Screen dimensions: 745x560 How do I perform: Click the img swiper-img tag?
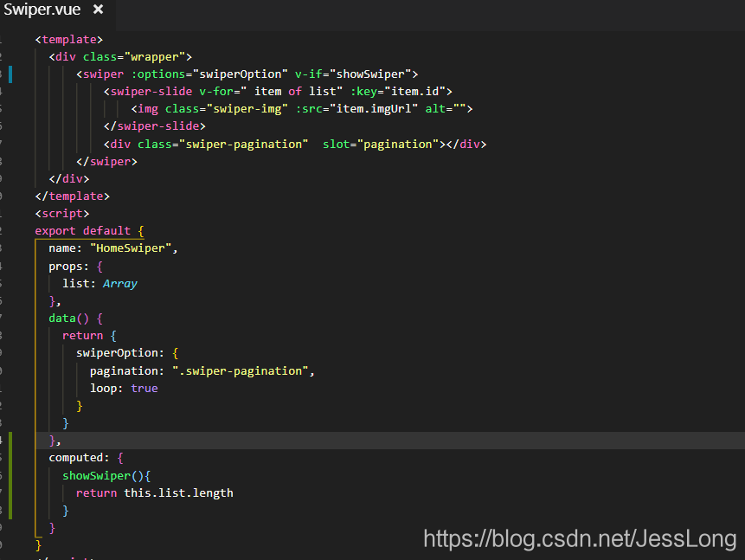(x=302, y=109)
